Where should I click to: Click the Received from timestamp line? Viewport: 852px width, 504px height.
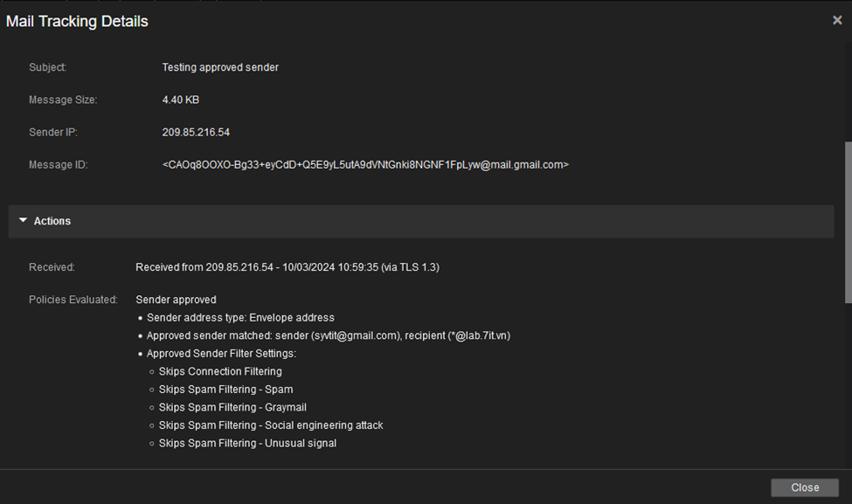[x=287, y=267]
